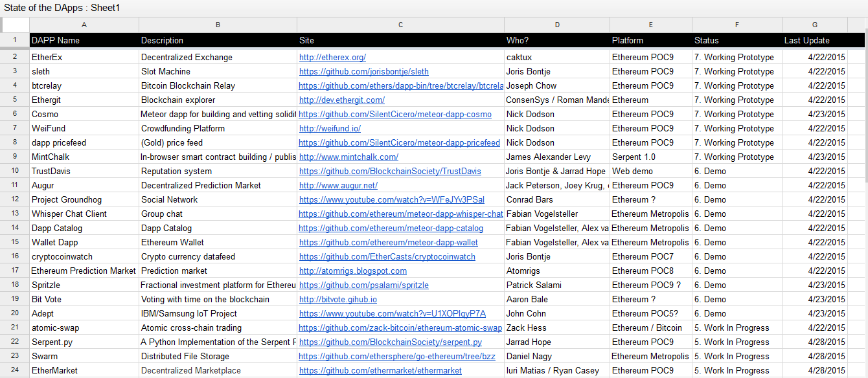Select the Serpent 1.0 platform cell
The height and width of the screenshot is (378, 868).
651,157
